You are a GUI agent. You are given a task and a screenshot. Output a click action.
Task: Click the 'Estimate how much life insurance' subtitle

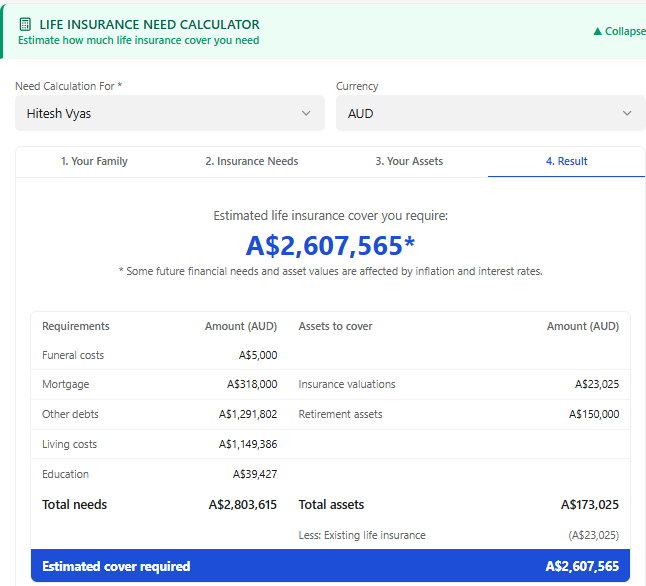coord(139,40)
